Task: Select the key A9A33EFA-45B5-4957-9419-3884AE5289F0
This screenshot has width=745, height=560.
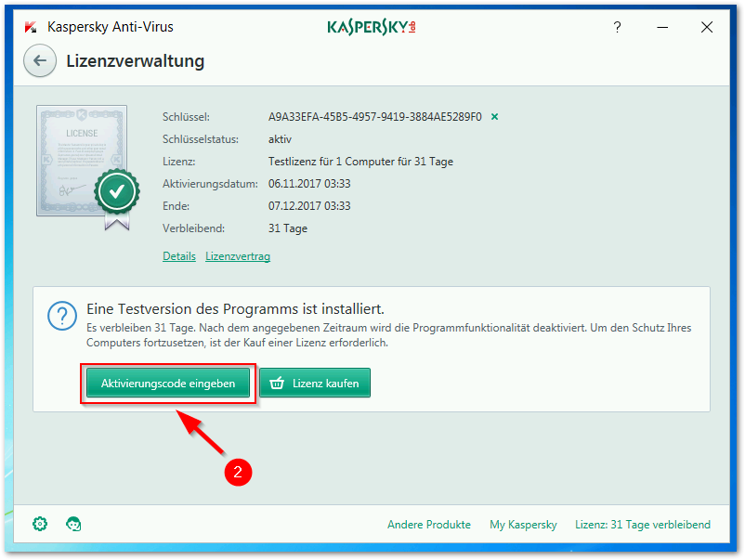Action: click(x=375, y=117)
